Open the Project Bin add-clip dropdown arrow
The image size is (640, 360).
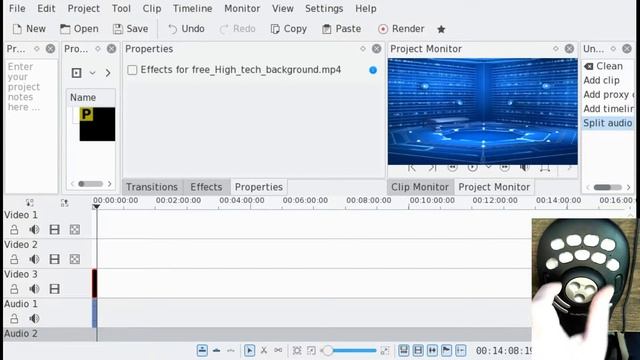pyautogui.click(x=93, y=73)
